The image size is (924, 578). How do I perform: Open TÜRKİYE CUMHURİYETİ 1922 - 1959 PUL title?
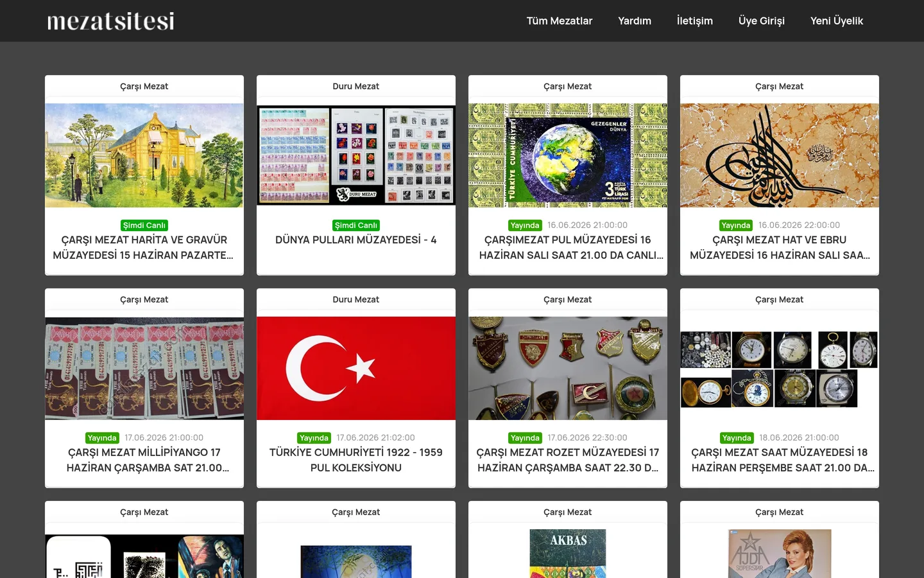coord(356,460)
